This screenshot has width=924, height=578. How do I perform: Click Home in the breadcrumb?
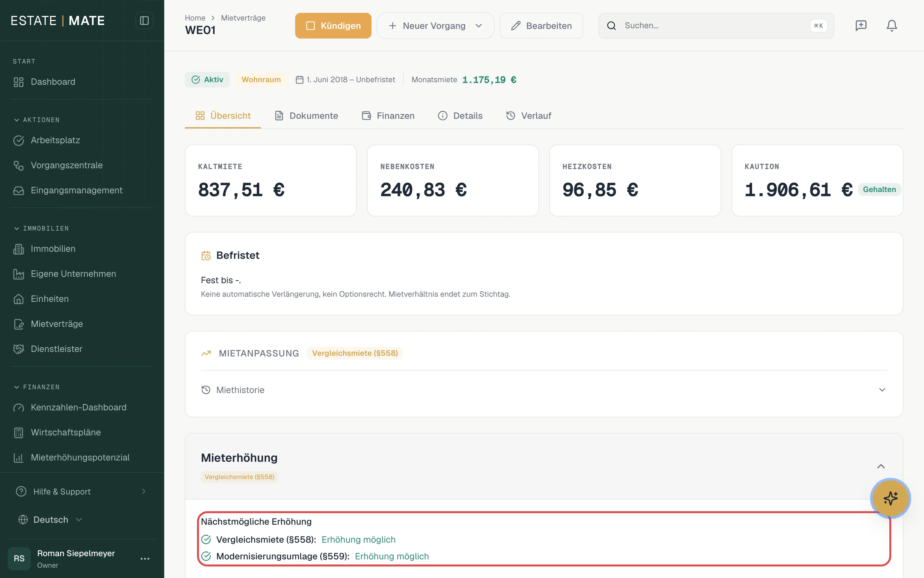point(195,18)
